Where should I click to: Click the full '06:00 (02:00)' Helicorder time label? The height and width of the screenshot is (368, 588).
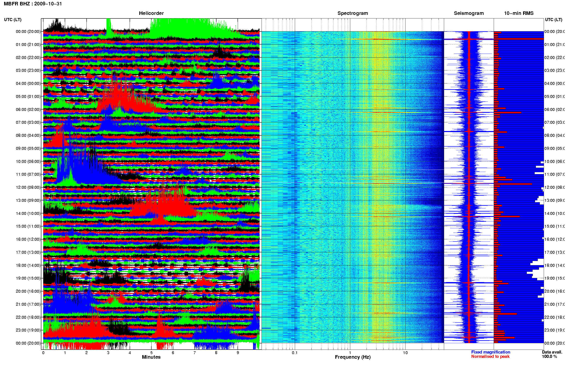(x=28, y=109)
